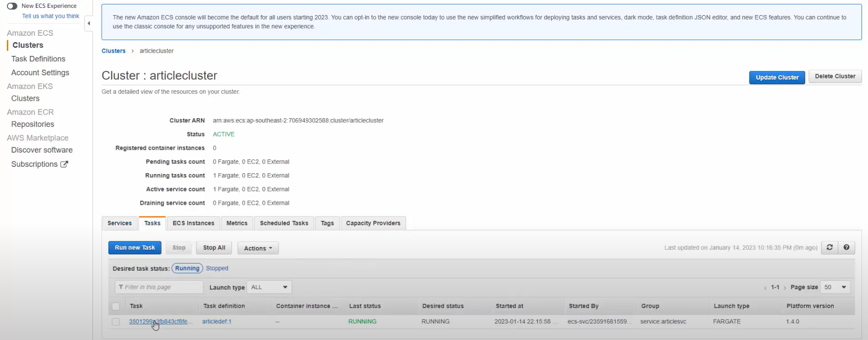The image size is (868, 340).
Task: Open the Actions dropdown
Action: (x=258, y=248)
